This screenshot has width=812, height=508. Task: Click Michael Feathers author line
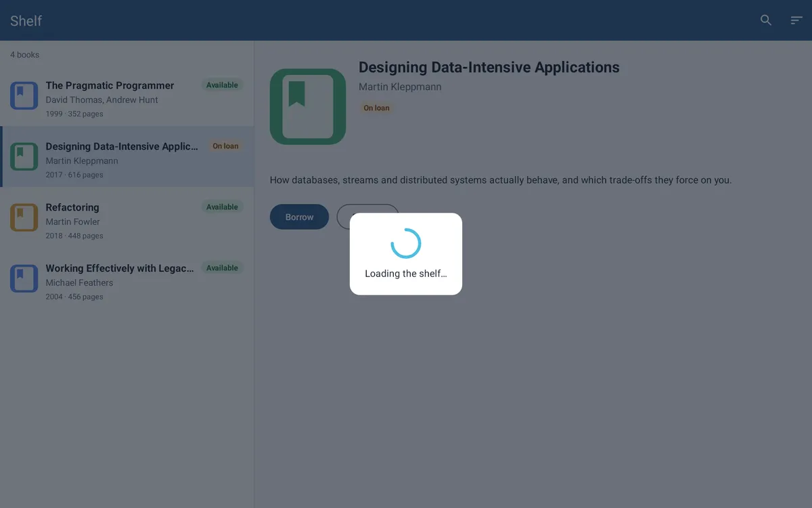(79, 282)
